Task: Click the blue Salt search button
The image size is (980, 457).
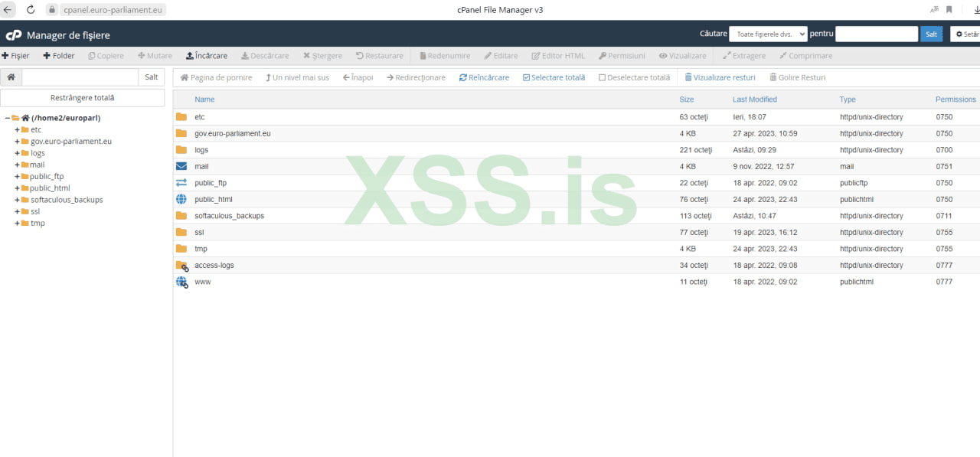Action: coord(932,34)
